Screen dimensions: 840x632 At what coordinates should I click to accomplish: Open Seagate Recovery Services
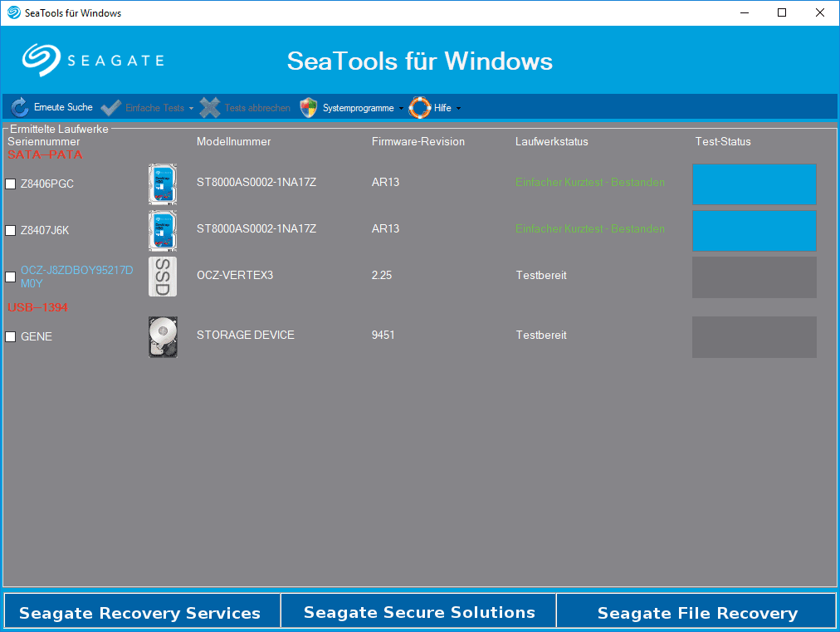coord(142,610)
